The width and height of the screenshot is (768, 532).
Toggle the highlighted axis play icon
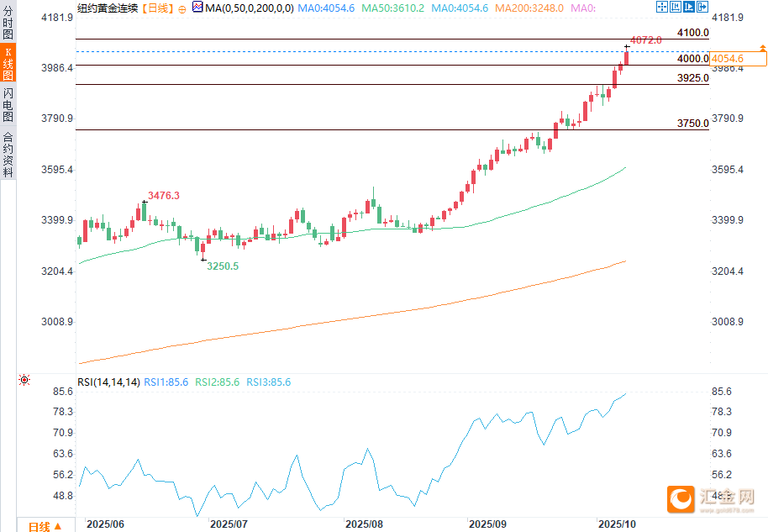tap(690, 8)
